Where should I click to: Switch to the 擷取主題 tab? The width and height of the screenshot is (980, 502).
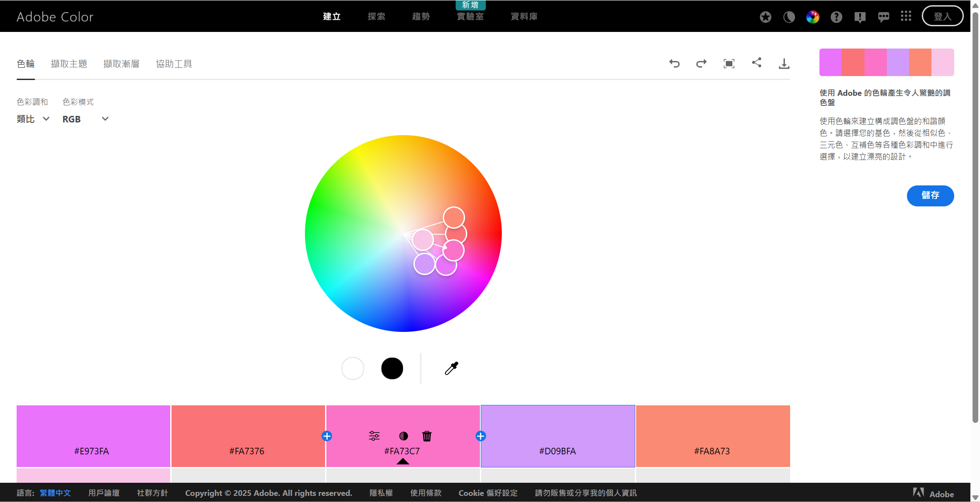[x=69, y=64]
